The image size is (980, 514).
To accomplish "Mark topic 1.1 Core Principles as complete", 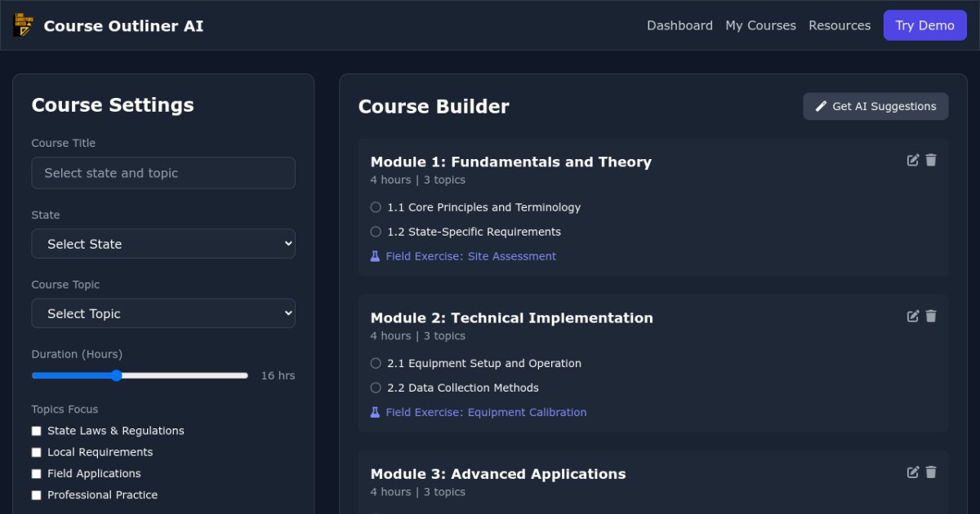I will click(376, 206).
